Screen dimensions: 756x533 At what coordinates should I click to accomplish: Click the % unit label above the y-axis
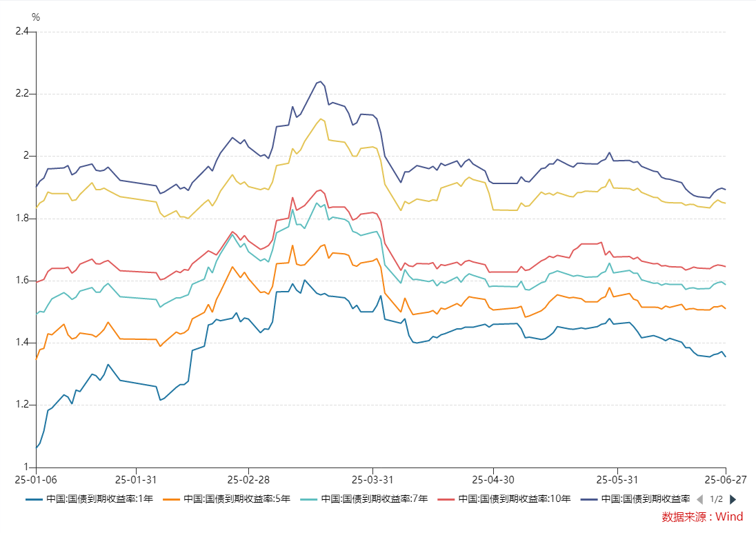pos(36,17)
